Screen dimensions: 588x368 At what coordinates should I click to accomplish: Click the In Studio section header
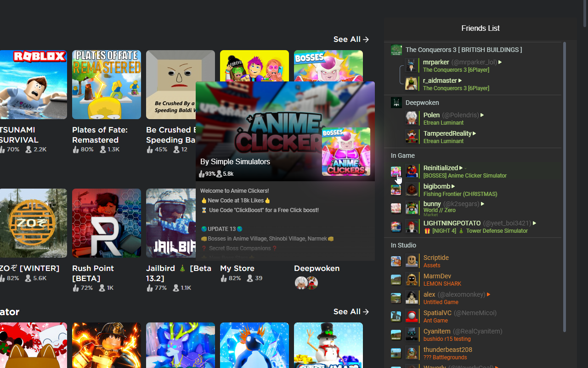click(403, 245)
